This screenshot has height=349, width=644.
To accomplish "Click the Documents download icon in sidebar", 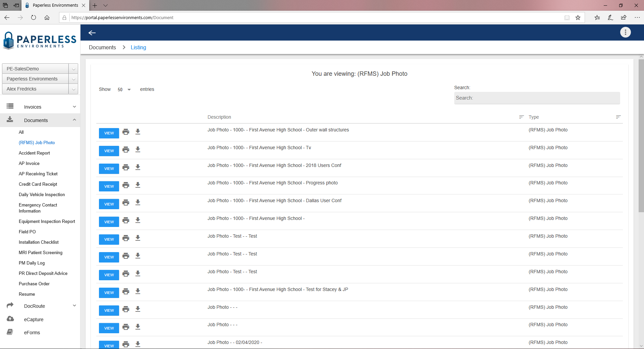I will tap(10, 119).
